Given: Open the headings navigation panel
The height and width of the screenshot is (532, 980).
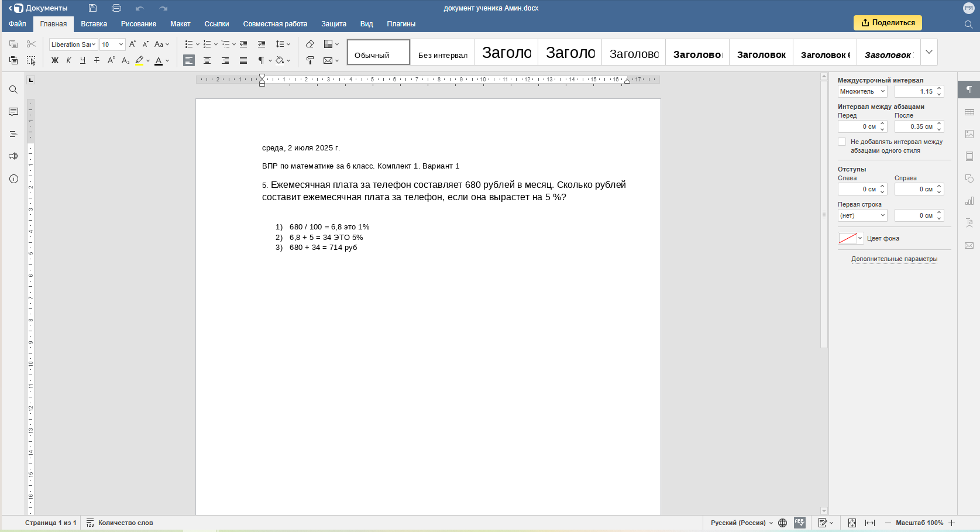Looking at the screenshot, I should click(13, 134).
